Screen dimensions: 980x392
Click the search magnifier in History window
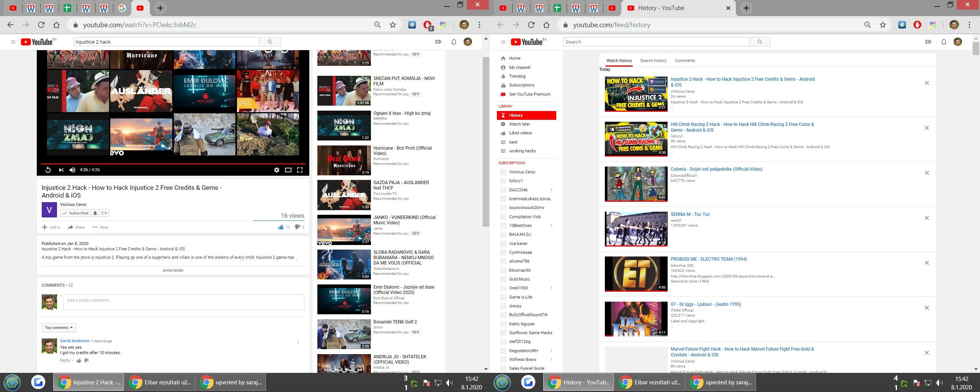click(760, 42)
